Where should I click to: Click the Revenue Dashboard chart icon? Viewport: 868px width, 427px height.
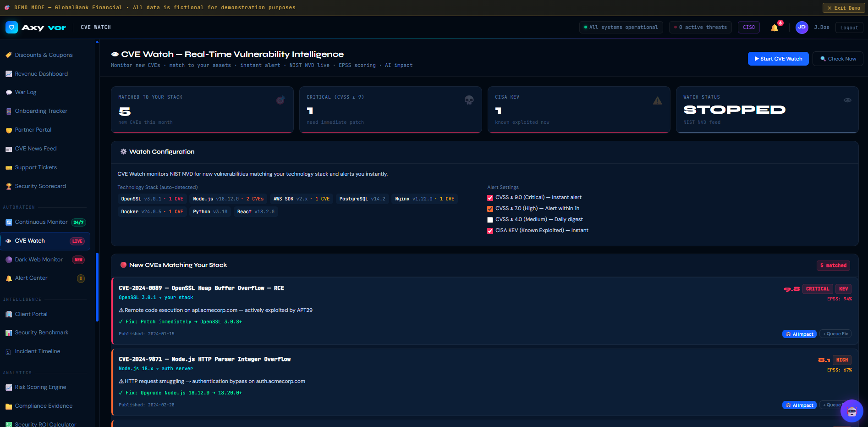pyautogui.click(x=9, y=74)
